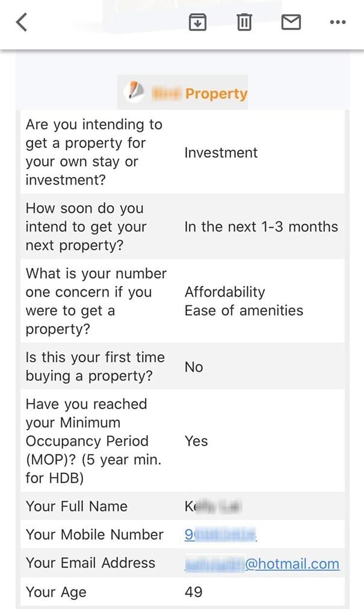
Task: Archive this email
Action: pos(197,23)
